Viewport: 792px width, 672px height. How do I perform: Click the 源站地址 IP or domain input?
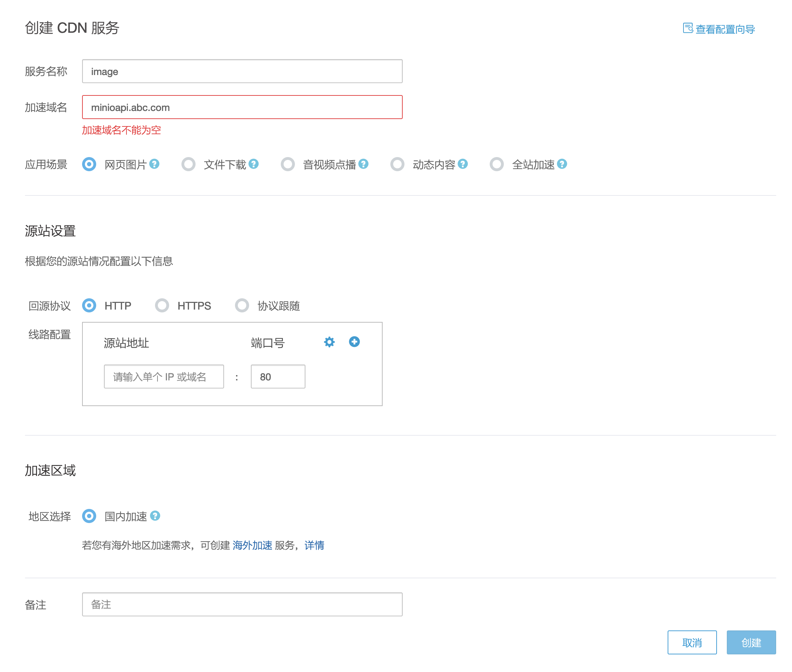pos(163,377)
